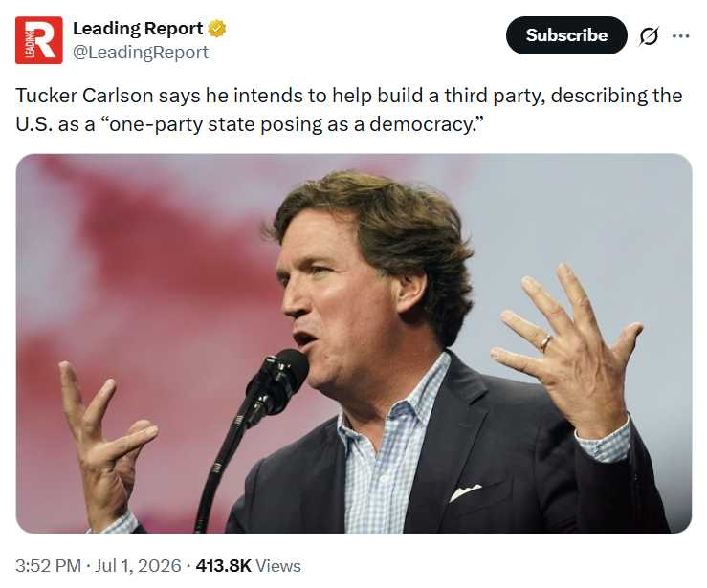Visit the @LeadingReport handle link

click(x=141, y=53)
